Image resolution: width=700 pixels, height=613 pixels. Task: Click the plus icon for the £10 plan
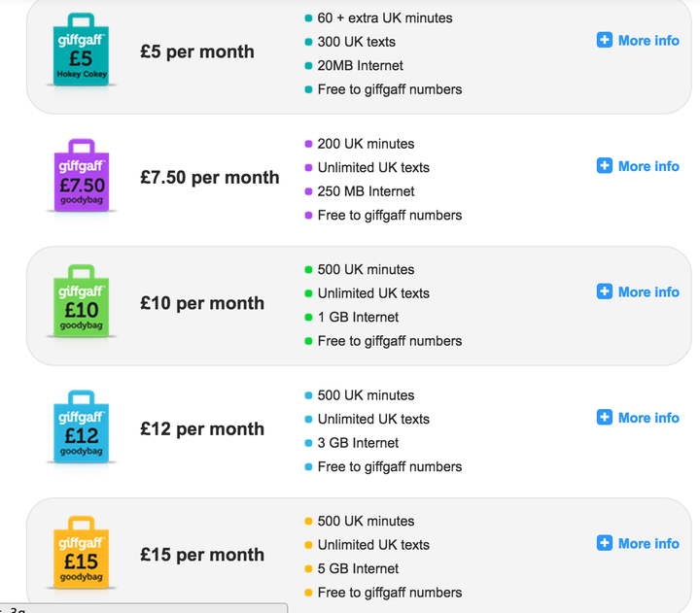coord(605,291)
